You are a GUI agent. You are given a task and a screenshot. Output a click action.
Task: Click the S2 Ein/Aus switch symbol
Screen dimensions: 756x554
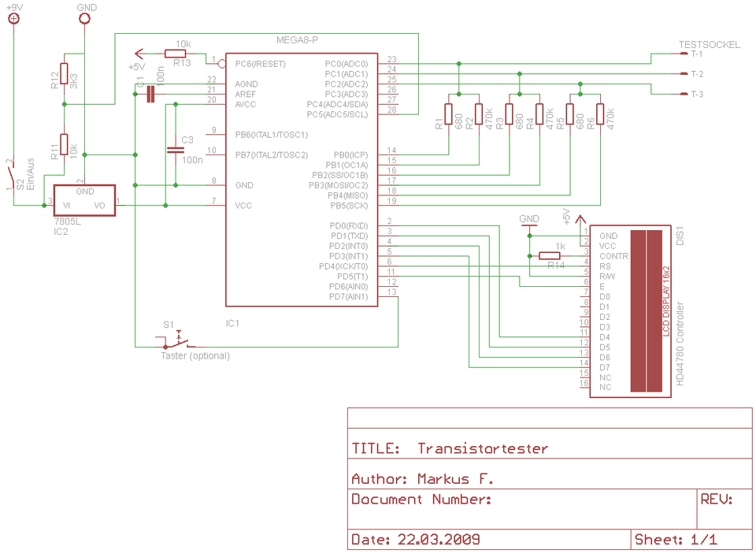(x=10, y=175)
